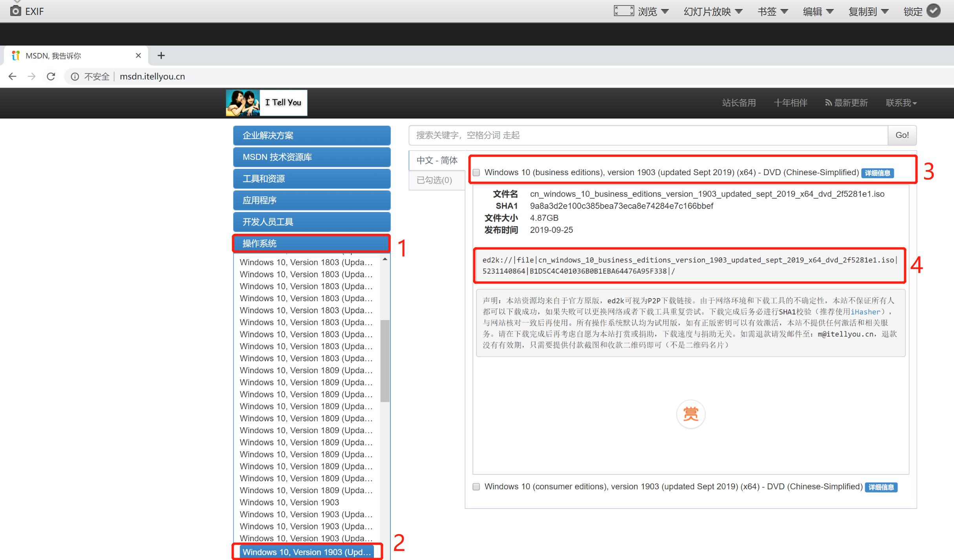Switch to the 已勾选(0) tab
The height and width of the screenshot is (560, 954).
pos(434,180)
